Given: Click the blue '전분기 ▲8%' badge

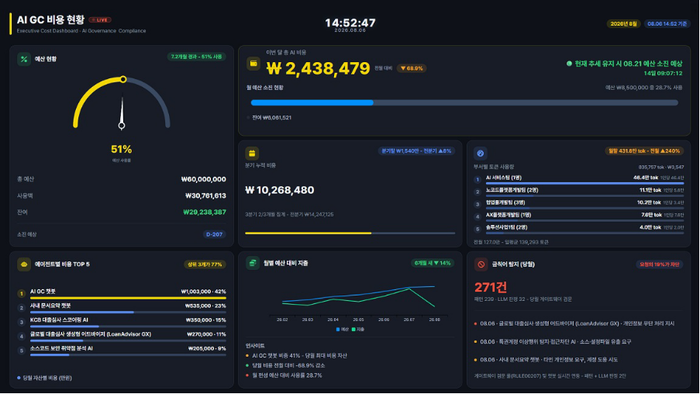Looking at the screenshot, I should [416, 151].
